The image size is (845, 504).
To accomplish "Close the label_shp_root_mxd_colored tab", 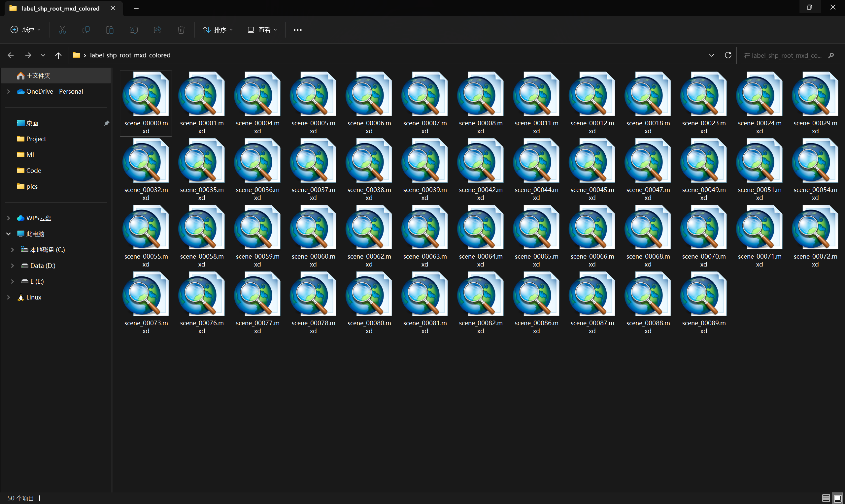I will [x=113, y=8].
